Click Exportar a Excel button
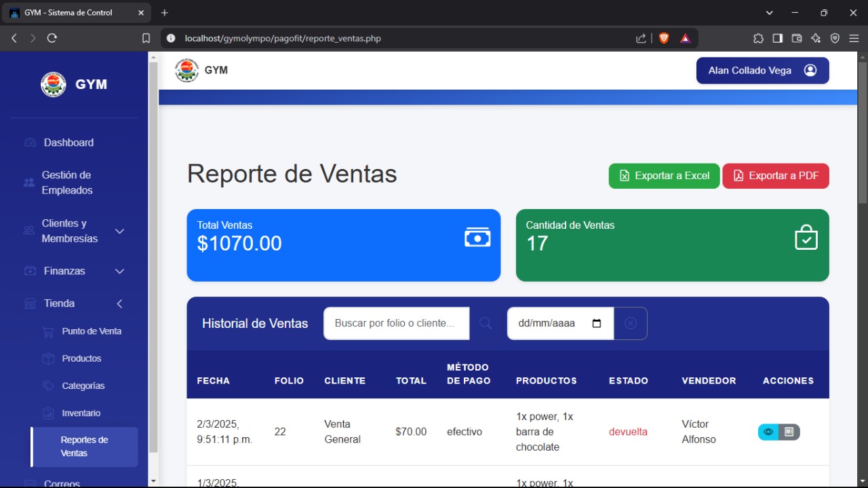 (664, 176)
